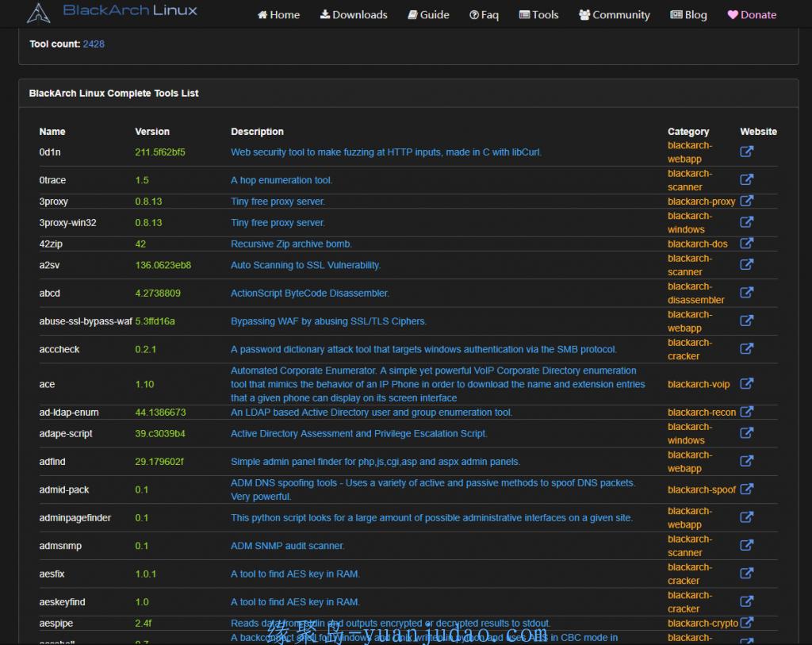
Task: Click the Description column header
Action: tap(258, 132)
